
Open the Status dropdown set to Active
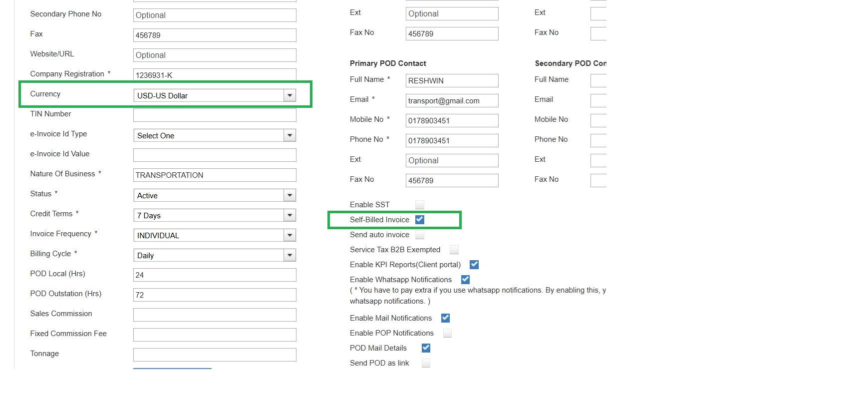click(215, 195)
